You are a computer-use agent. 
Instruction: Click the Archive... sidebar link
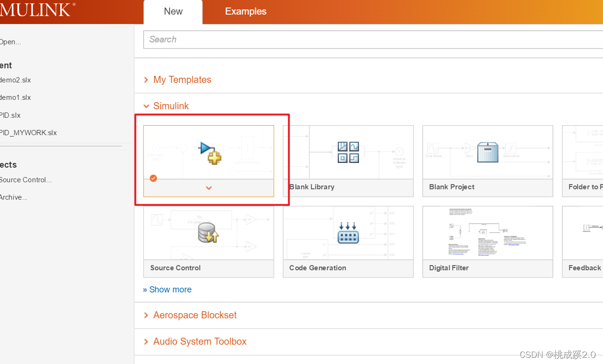click(13, 197)
